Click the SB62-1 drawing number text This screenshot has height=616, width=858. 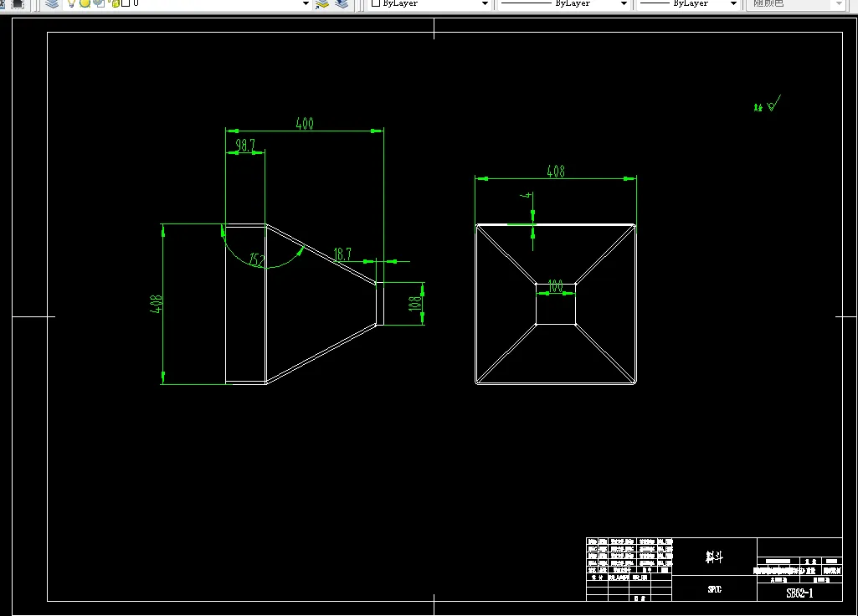[x=799, y=593]
